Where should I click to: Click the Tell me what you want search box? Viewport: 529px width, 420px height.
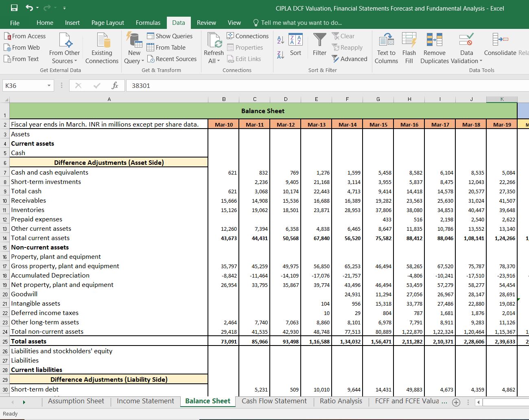[x=297, y=23]
